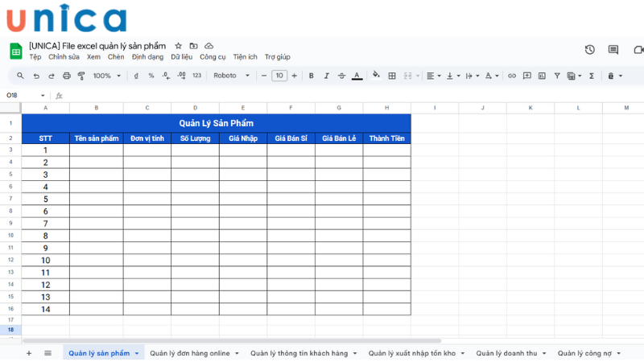Open the Định dạng menu
The width and height of the screenshot is (644, 362).
(147, 56)
